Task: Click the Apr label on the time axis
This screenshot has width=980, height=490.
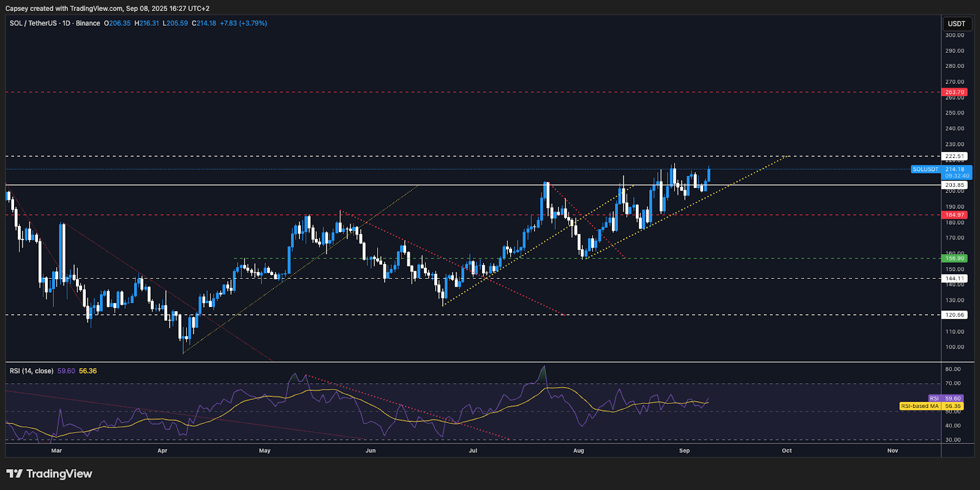Action: click(162, 451)
